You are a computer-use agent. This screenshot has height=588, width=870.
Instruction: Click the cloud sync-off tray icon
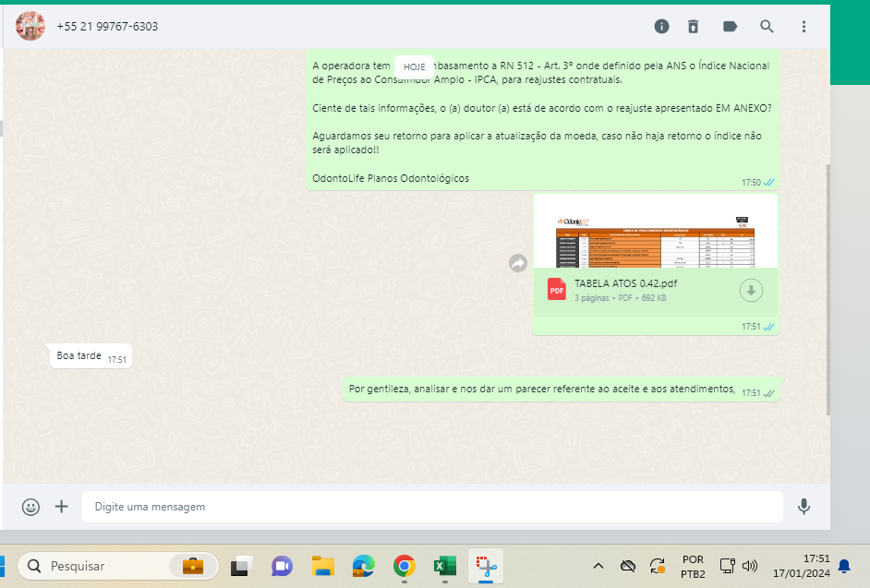[x=627, y=566]
